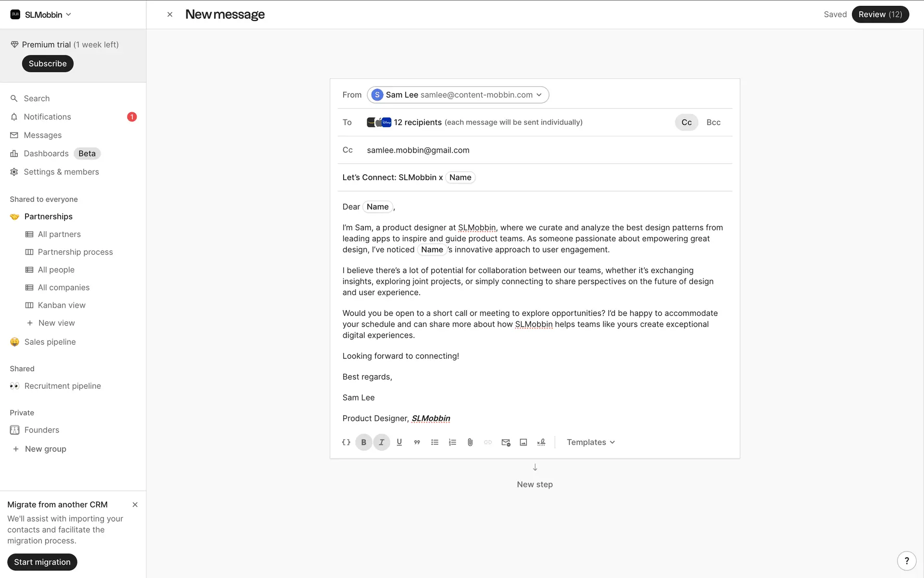
Task: Go to Dashboards in the sidebar
Action: click(46, 154)
